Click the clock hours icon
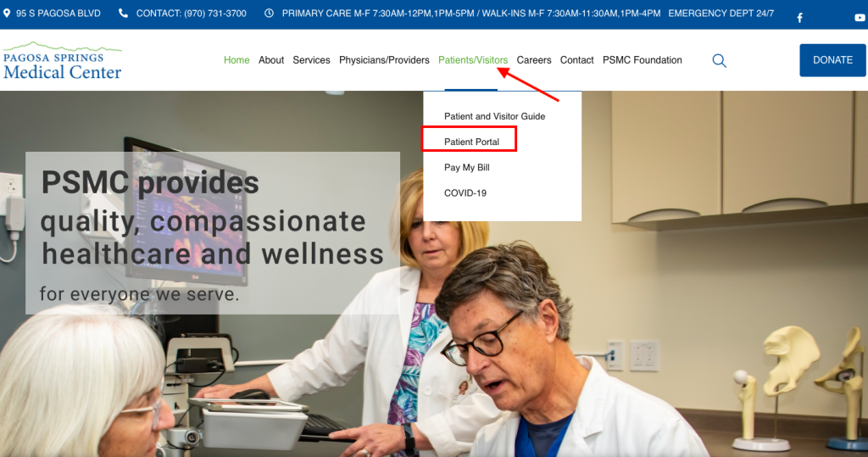The width and height of the screenshot is (868, 457). pyautogui.click(x=269, y=13)
